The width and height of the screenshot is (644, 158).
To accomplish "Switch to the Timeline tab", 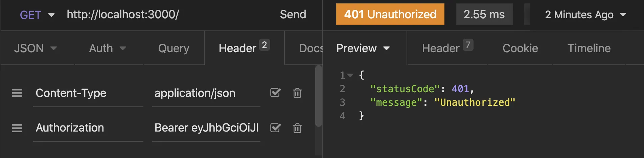I will coord(589,48).
